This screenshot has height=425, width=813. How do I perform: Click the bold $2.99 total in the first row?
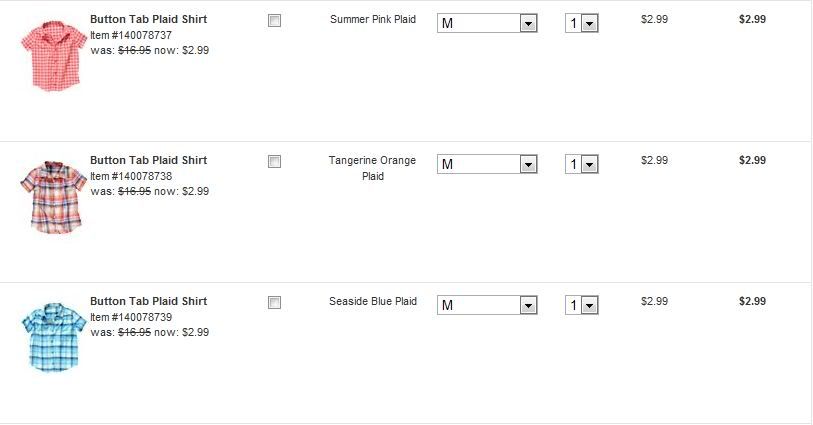click(x=752, y=19)
